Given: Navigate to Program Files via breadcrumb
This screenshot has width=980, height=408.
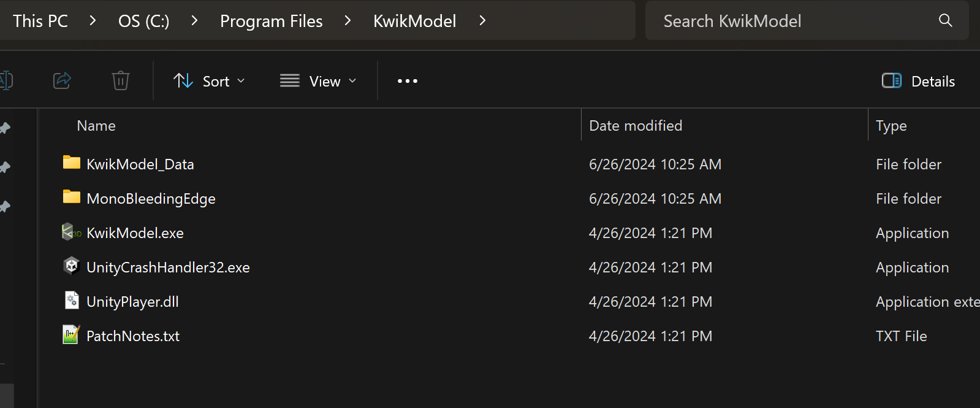Looking at the screenshot, I should point(271,20).
